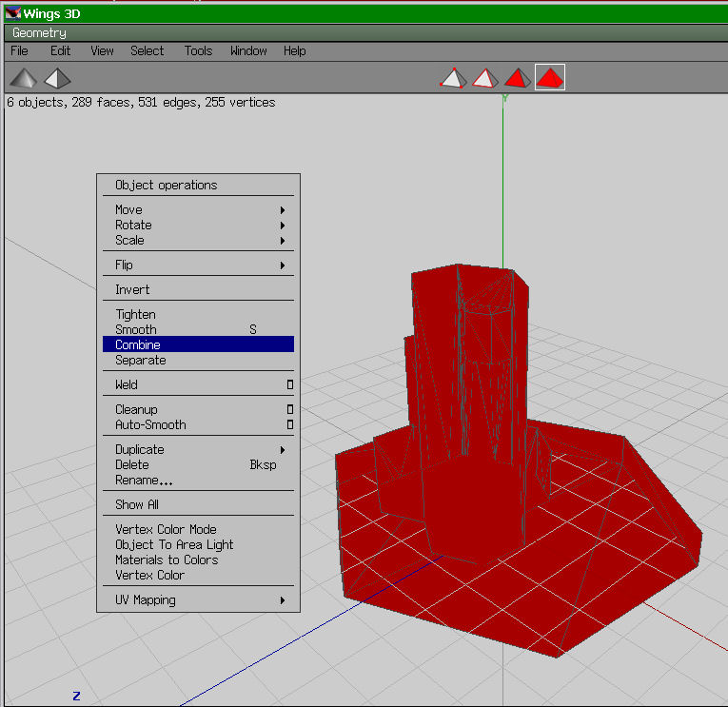Switch to face selection mode icon
Screen dimensions: 728x707
point(517,77)
